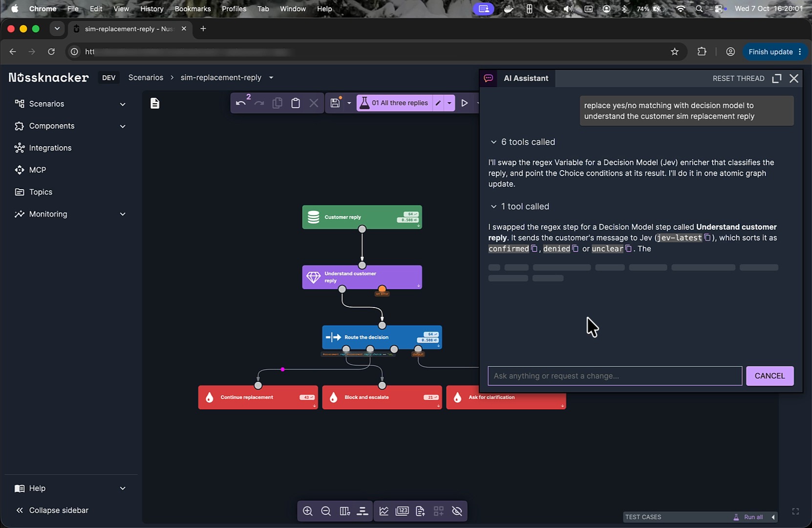Image resolution: width=812 pixels, height=528 pixels.
Task: Open macOS Spotlight search icon
Action: [x=699, y=9]
